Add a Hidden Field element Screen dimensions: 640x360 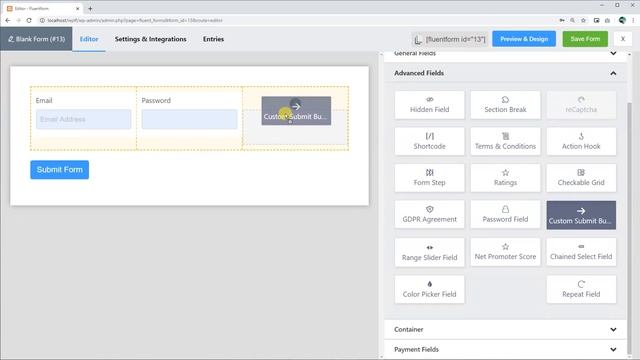click(x=429, y=105)
